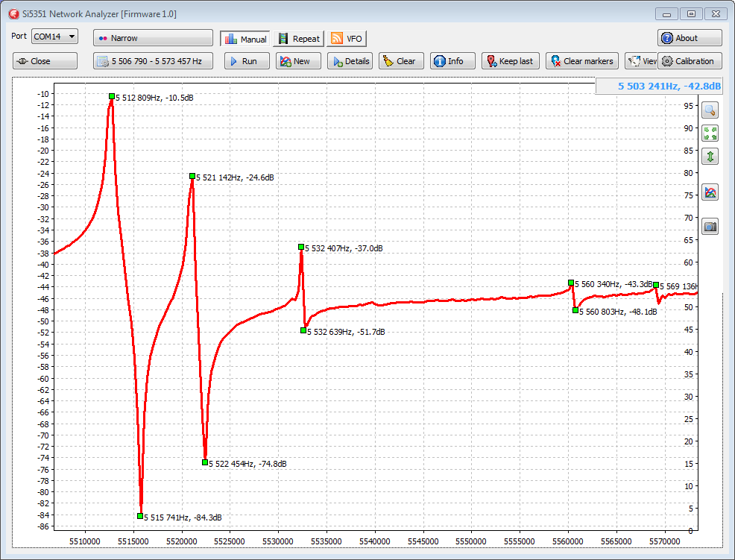Open the About dialog
Image resolution: width=735 pixels, height=560 pixels.
point(689,38)
